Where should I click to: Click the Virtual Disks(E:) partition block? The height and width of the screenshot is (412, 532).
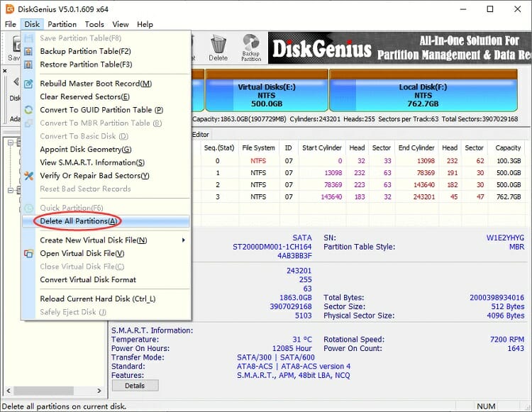click(265, 91)
